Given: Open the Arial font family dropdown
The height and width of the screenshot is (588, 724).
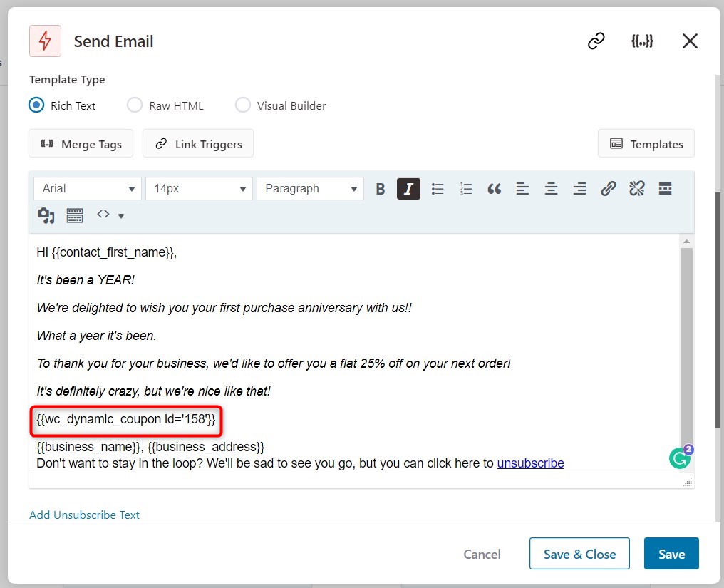Looking at the screenshot, I should click(88, 188).
